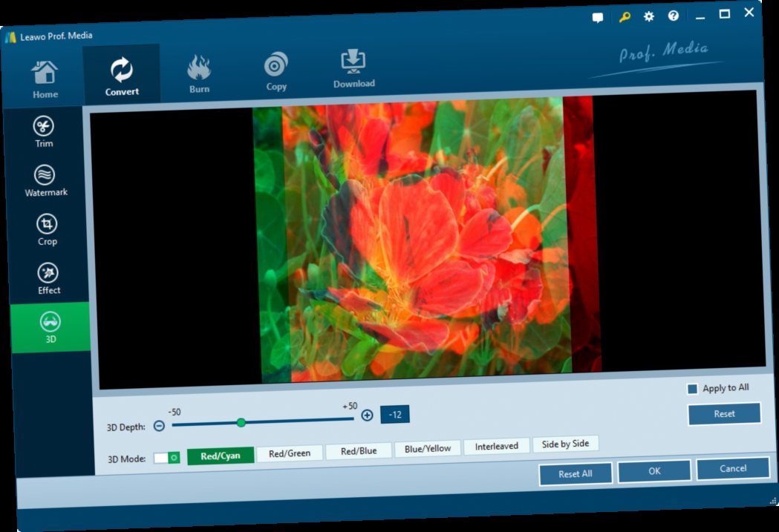Viewport: 779px width, 532px height.
Task: Open the Copy module
Action: coord(276,69)
